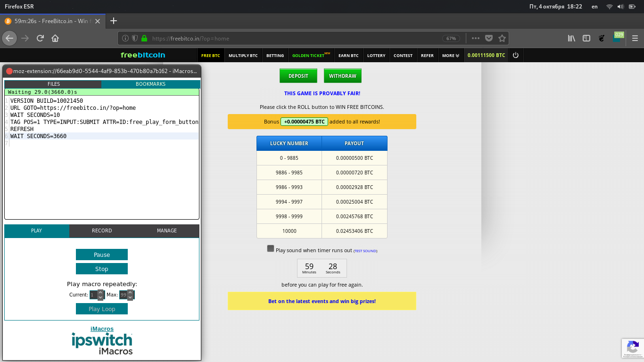Expand the MORE menu in the site navigation
Viewport: 644px width, 362px height.
coord(451,55)
